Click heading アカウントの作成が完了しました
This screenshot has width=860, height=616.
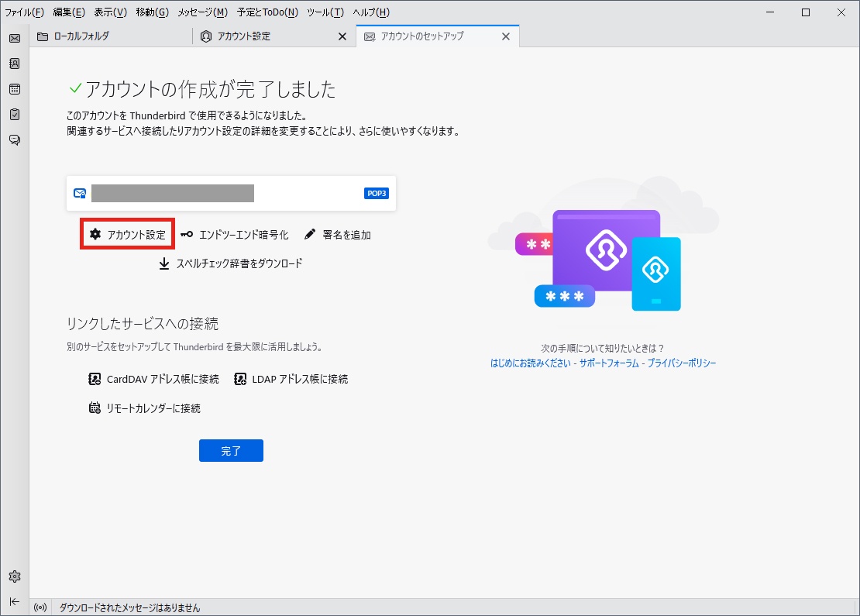(211, 89)
